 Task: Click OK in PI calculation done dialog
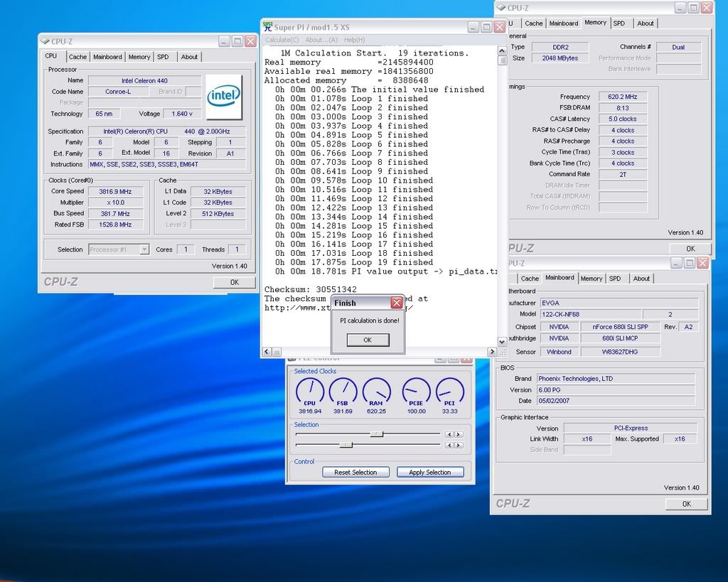(x=368, y=340)
